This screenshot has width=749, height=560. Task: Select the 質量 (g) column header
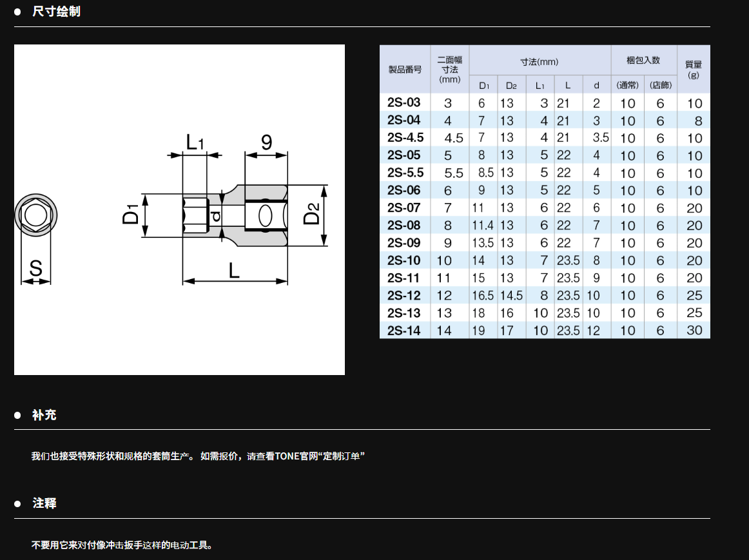pyautogui.click(x=693, y=69)
